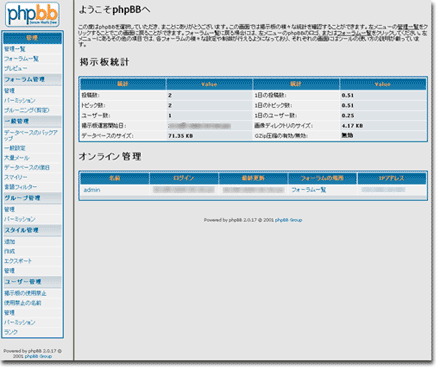
Task: Open プルーニング under フォーラム管理
Action: click(27, 110)
